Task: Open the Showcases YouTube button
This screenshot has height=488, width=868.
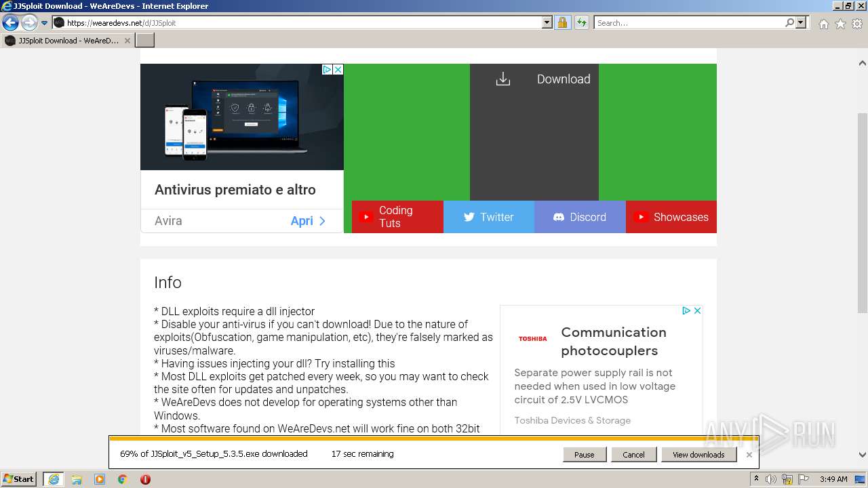Action: [x=671, y=217]
